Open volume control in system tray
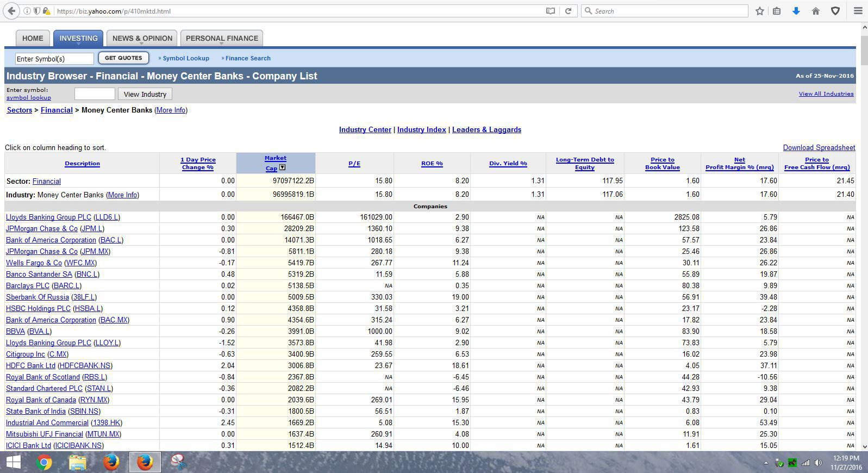 coord(818,463)
